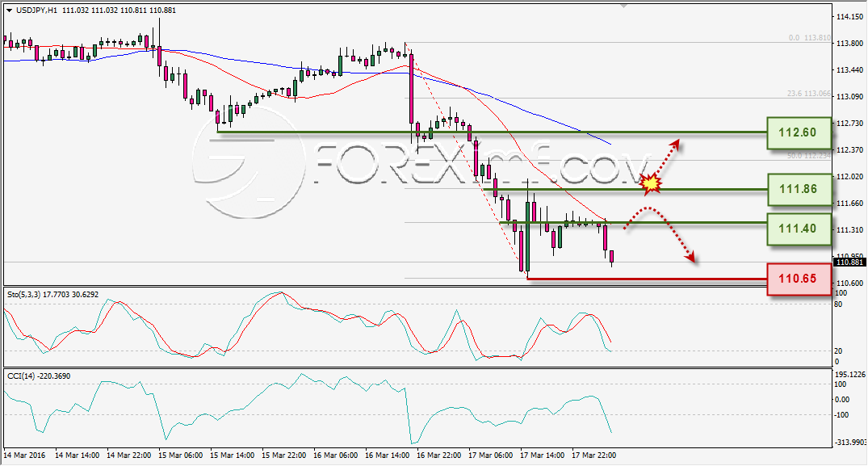Select the Sto(5,3,3) indicator label
Viewport: 868px width, 466px height.
[23, 295]
